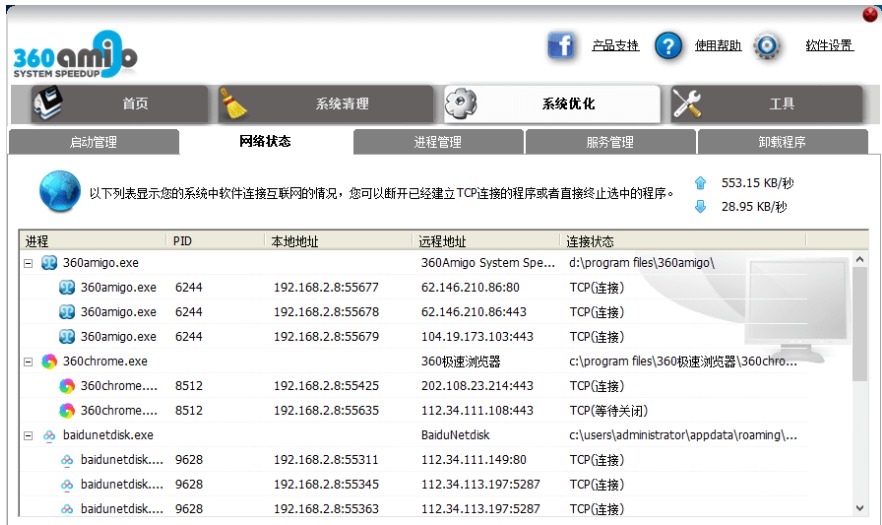This screenshot has height=525, width=882.
Task: Switch to 启动管理 sub-tab
Action: [93, 142]
